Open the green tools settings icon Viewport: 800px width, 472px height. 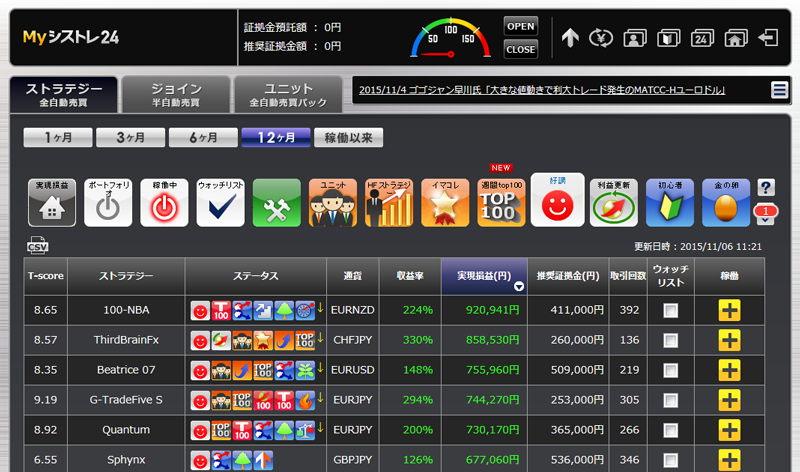[276, 202]
